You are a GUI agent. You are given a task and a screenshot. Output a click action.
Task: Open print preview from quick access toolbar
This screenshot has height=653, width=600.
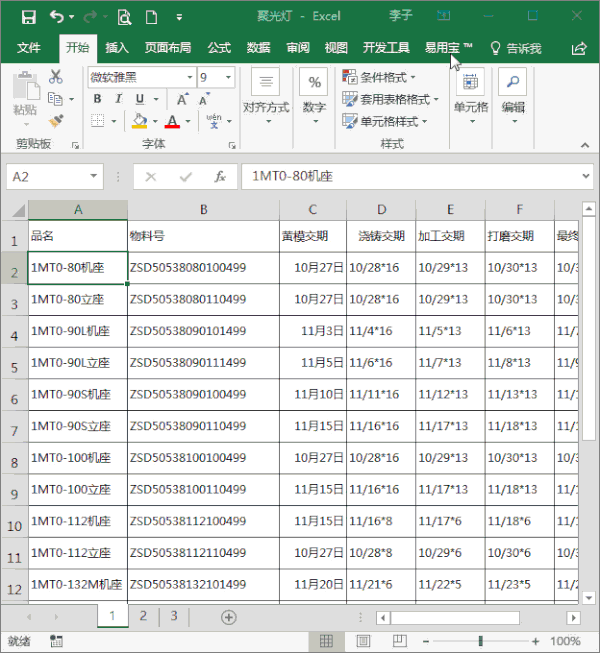tap(124, 17)
